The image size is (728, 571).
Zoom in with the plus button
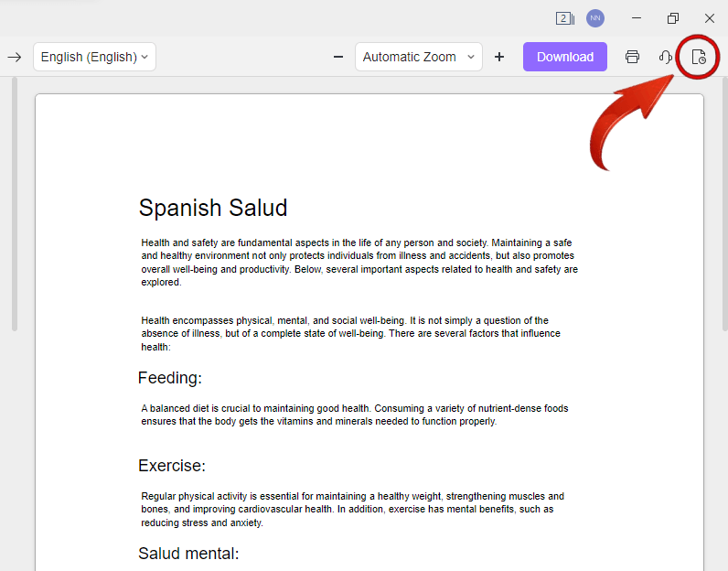coord(499,57)
